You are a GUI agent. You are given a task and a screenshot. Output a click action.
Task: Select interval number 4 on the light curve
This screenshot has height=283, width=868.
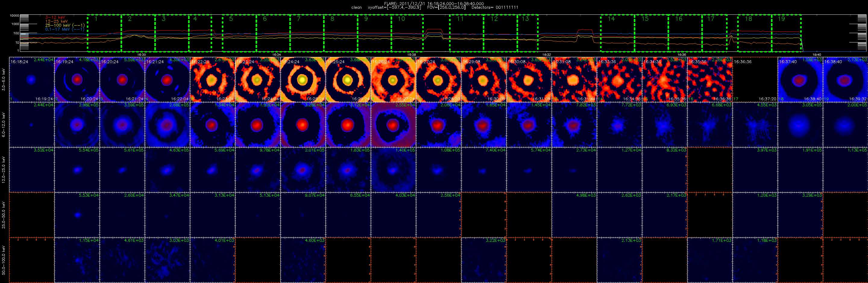tap(195, 19)
